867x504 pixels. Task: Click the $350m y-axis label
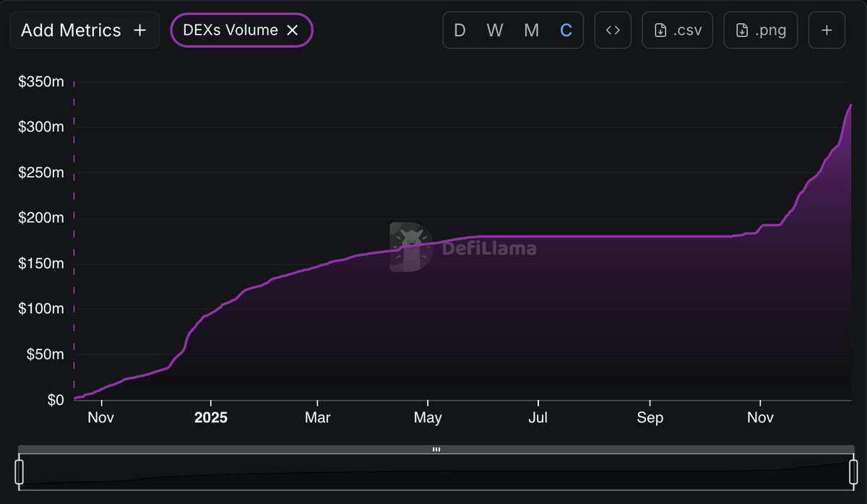click(41, 82)
